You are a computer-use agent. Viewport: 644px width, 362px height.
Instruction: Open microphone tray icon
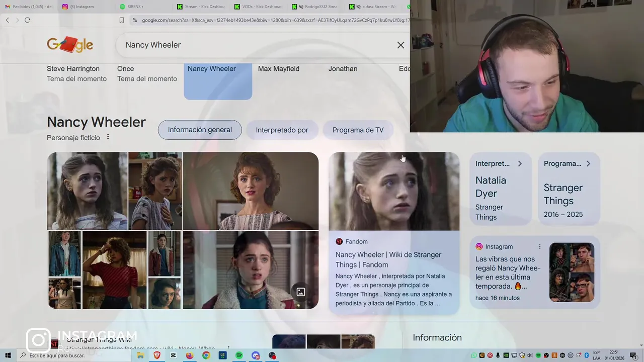[498, 355]
